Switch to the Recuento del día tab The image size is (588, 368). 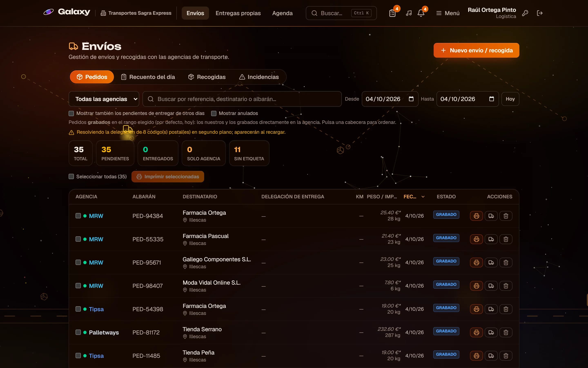148,77
